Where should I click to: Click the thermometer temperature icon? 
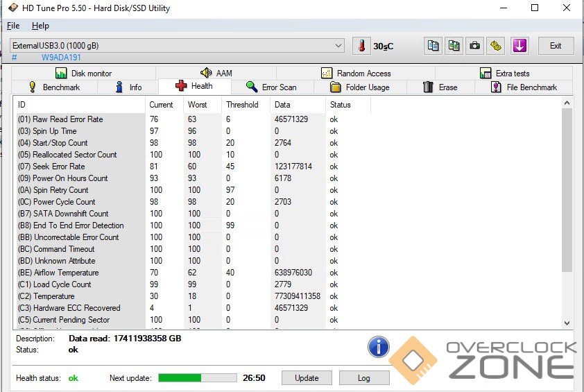pyautogui.click(x=361, y=46)
